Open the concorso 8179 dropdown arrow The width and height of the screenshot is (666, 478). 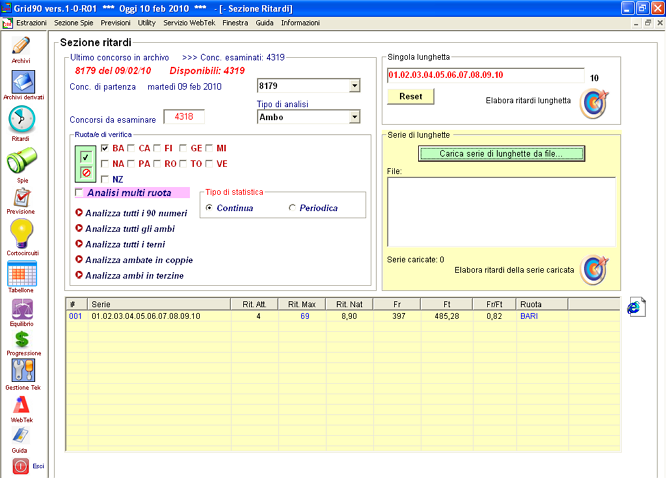(x=354, y=86)
